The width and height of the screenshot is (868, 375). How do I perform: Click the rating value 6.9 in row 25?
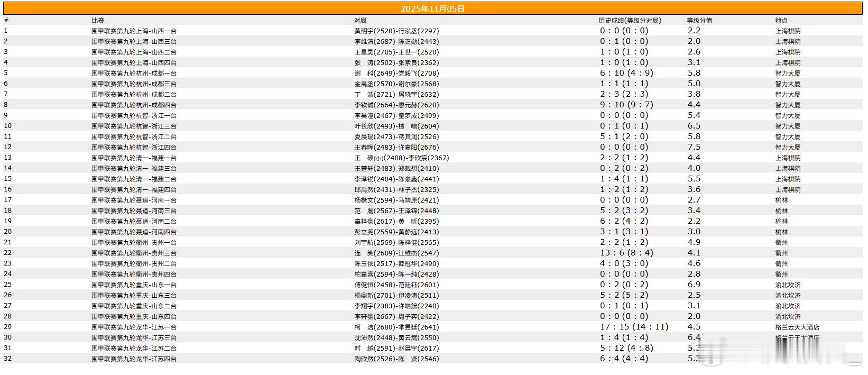[x=694, y=285]
